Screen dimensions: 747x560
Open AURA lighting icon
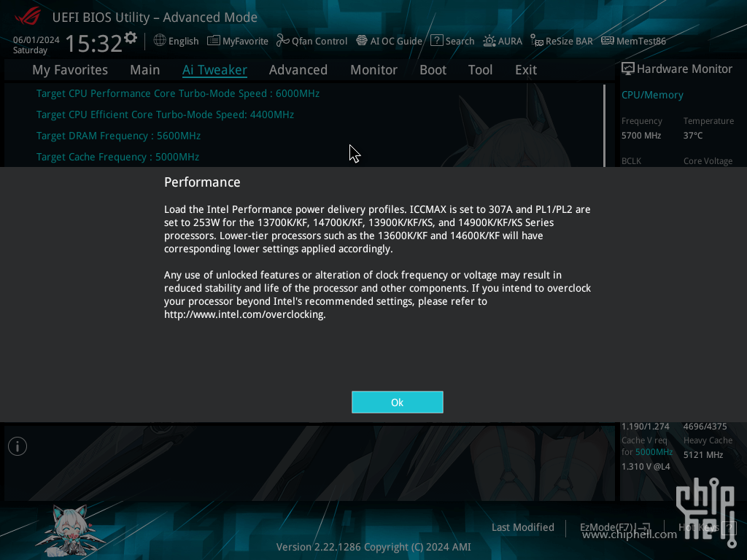point(489,41)
